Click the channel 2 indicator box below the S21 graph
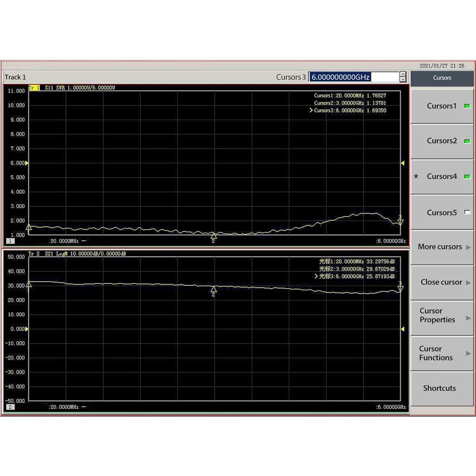This screenshot has width=476, height=476. point(10,407)
